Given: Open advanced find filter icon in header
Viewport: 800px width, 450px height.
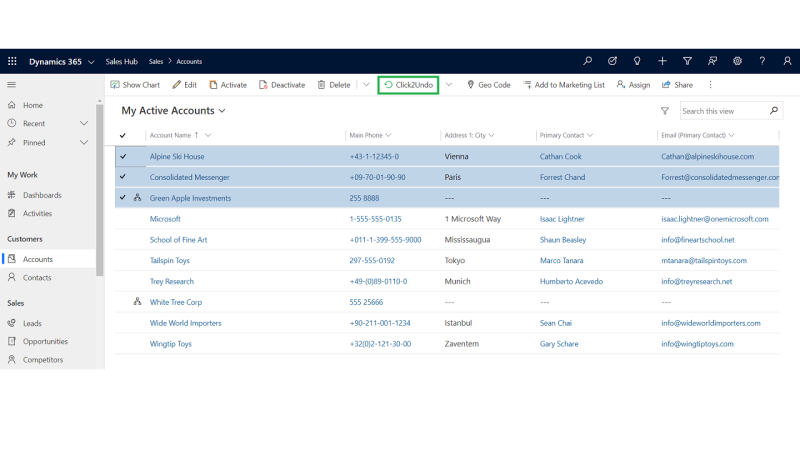Looking at the screenshot, I should pos(687,61).
